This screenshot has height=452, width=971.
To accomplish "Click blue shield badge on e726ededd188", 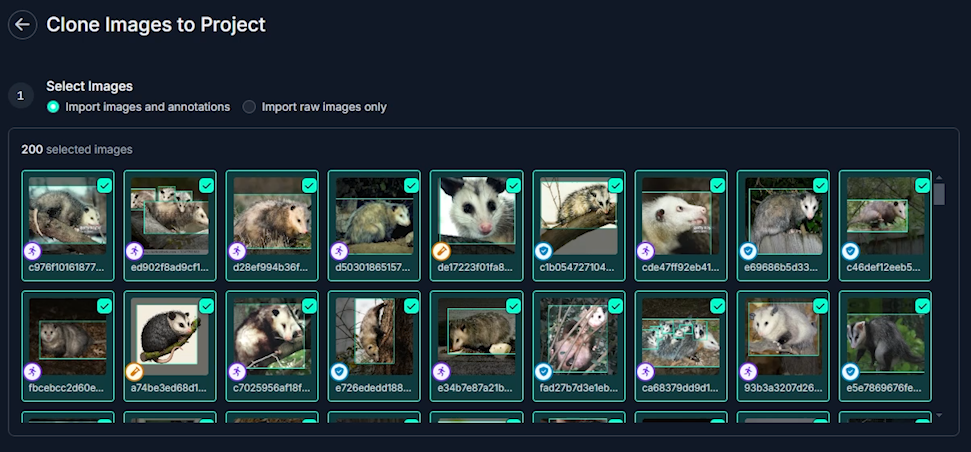I will point(339,372).
